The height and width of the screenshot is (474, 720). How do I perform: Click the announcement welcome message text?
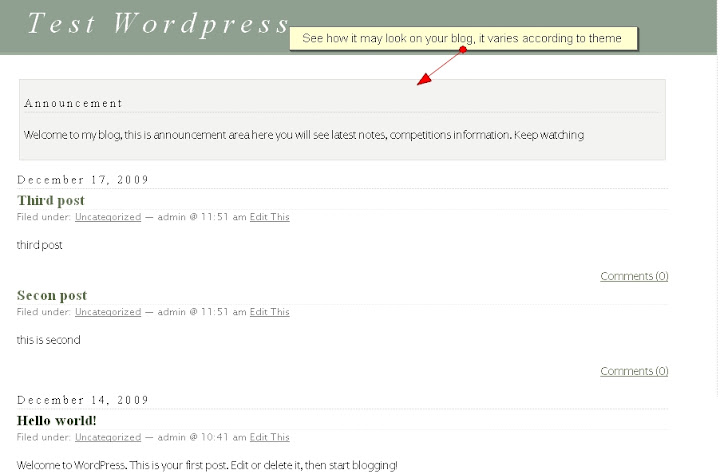point(304,135)
